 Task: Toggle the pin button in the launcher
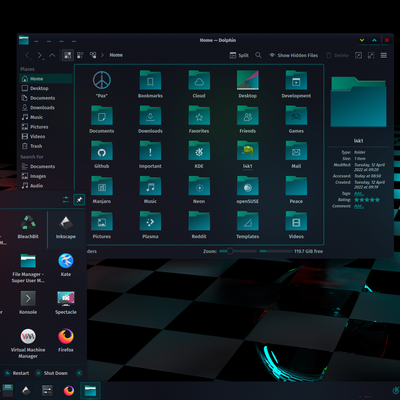[x=79, y=200]
